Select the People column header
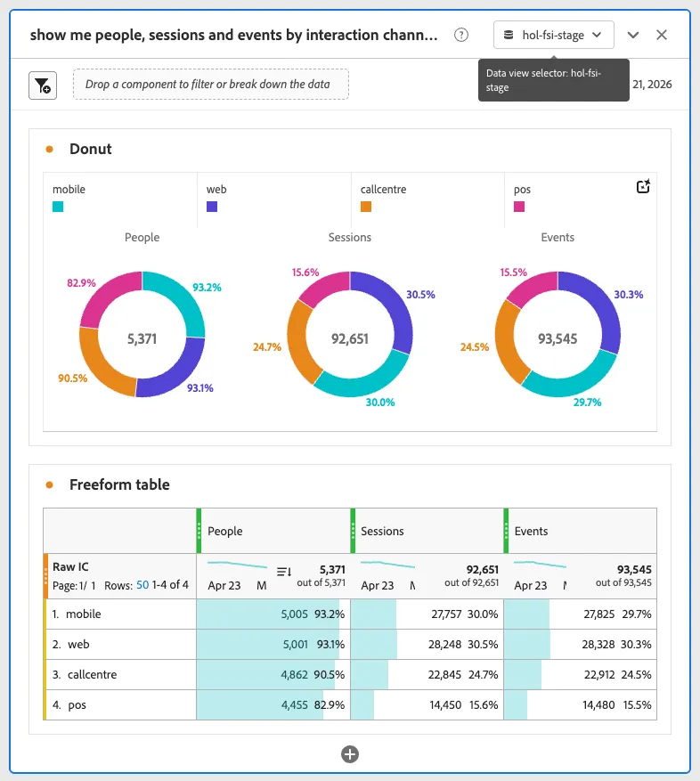Image resolution: width=700 pixels, height=781 pixels. point(273,531)
